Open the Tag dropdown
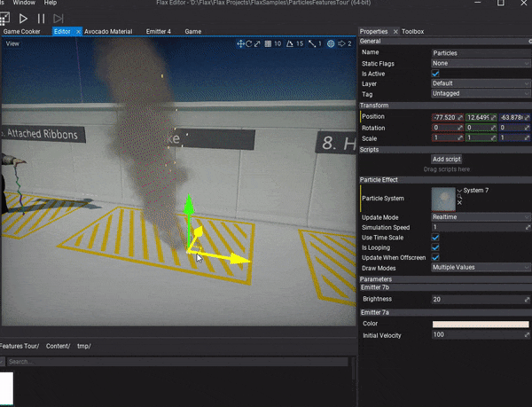The width and height of the screenshot is (532, 407). (481, 94)
